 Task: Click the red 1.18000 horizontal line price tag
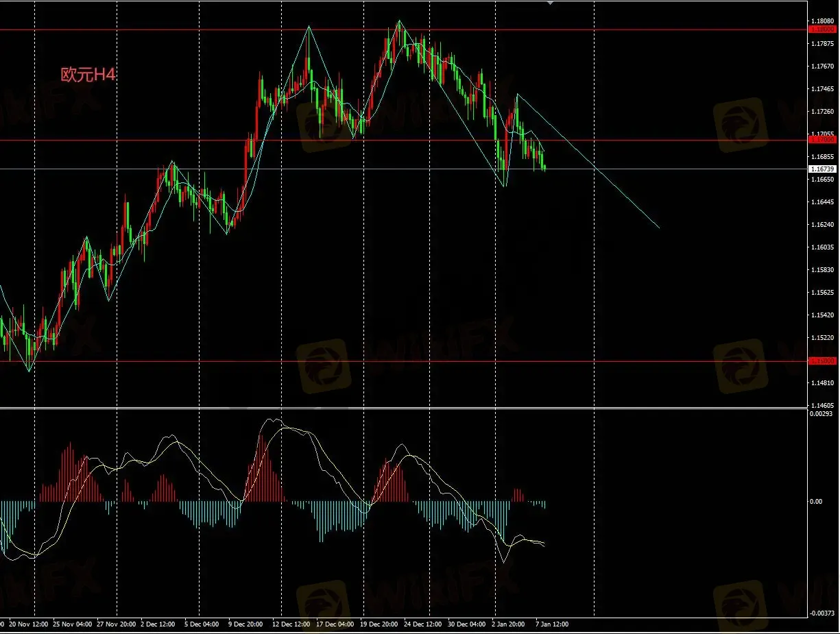click(x=823, y=29)
